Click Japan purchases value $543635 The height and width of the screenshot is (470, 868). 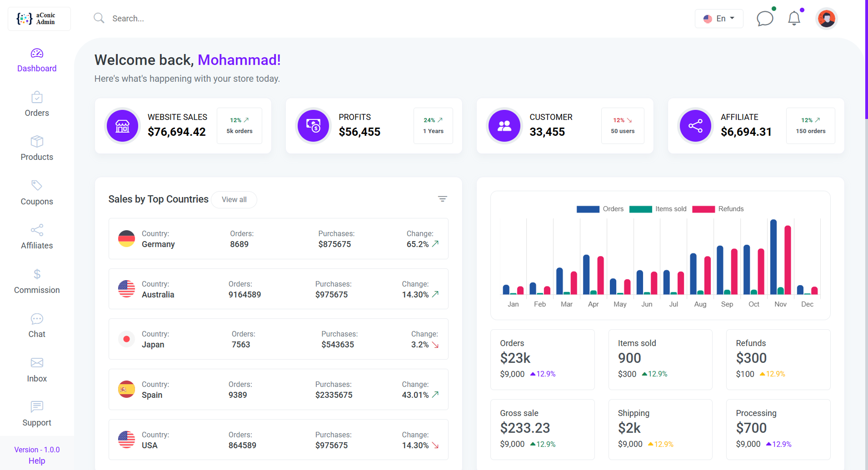(338, 345)
